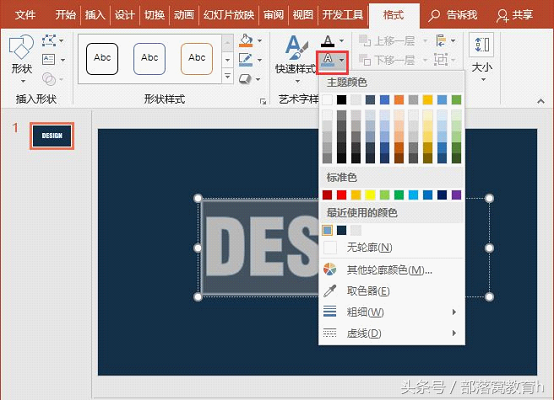Click the 告诉我 search box
The image size is (554, 400).
click(453, 15)
